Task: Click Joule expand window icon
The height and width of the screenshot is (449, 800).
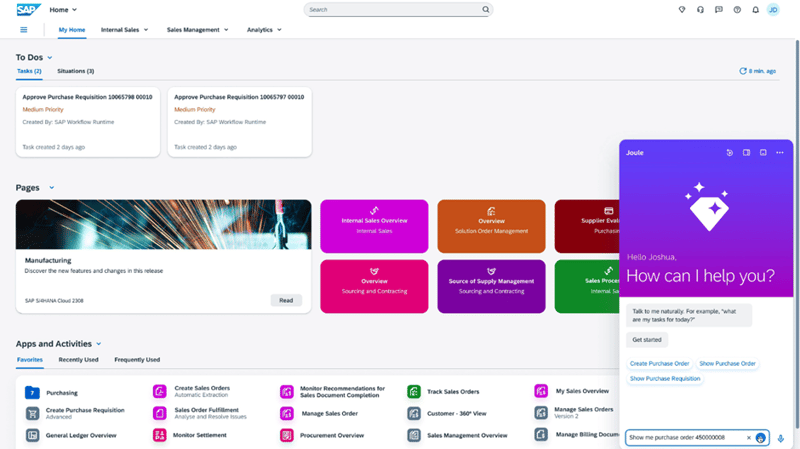Action: [763, 153]
